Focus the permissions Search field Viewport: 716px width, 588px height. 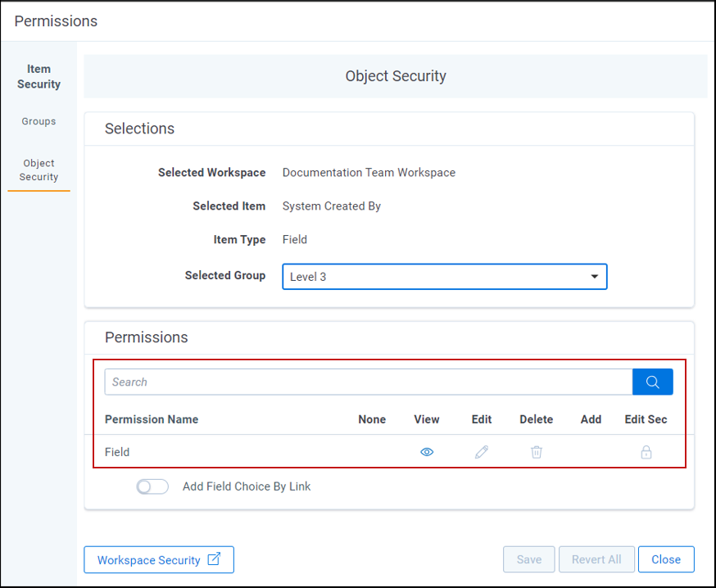(x=369, y=382)
